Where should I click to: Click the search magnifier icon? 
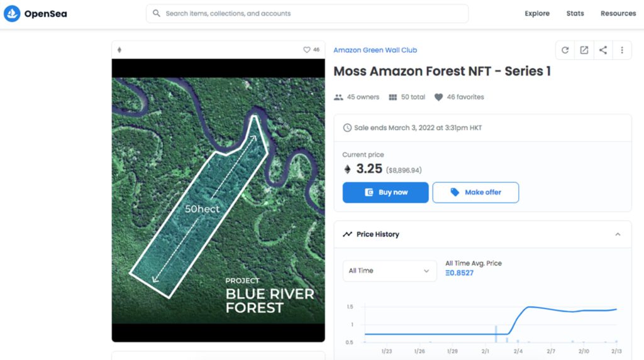[157, 14]
